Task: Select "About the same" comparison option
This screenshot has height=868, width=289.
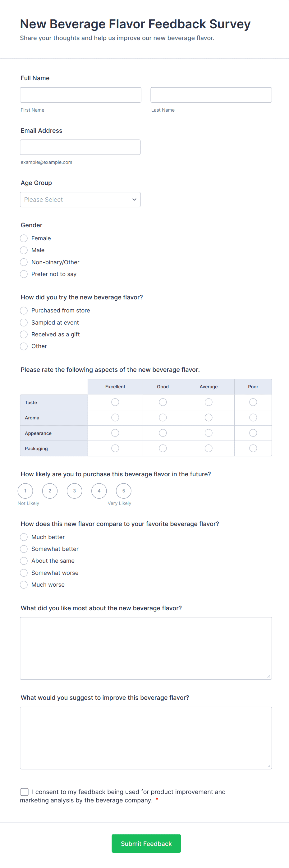Action: click(x=24, y=561)
